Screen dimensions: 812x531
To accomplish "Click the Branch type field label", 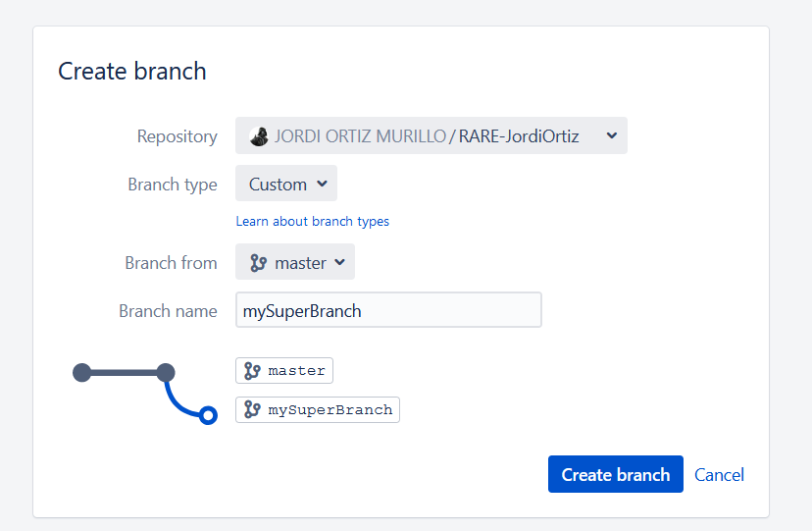I will pyautogui.click(x=173, y=185).
